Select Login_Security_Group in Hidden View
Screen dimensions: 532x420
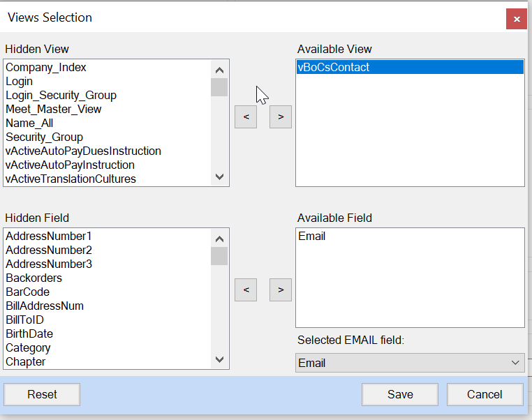(61, 96)
